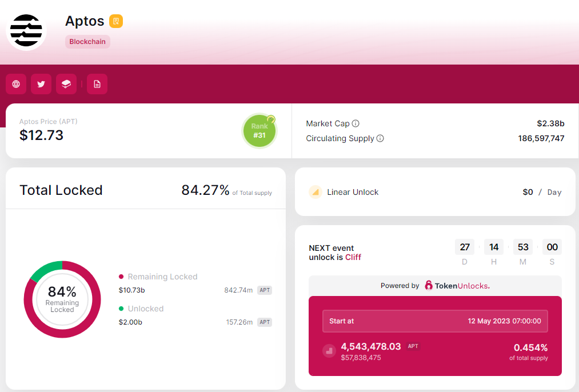Click the 84.27% total locked value

click(205, 190)
